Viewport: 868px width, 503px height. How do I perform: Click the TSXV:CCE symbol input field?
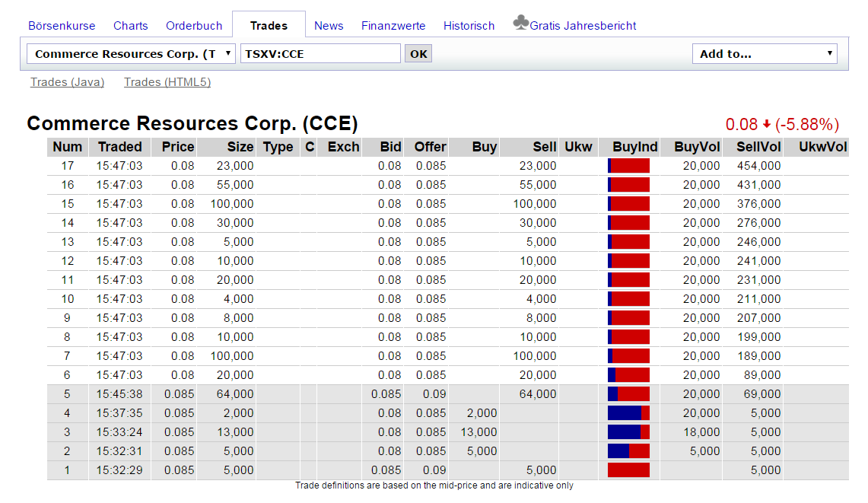pyautogui.click(x=320, y=53)
